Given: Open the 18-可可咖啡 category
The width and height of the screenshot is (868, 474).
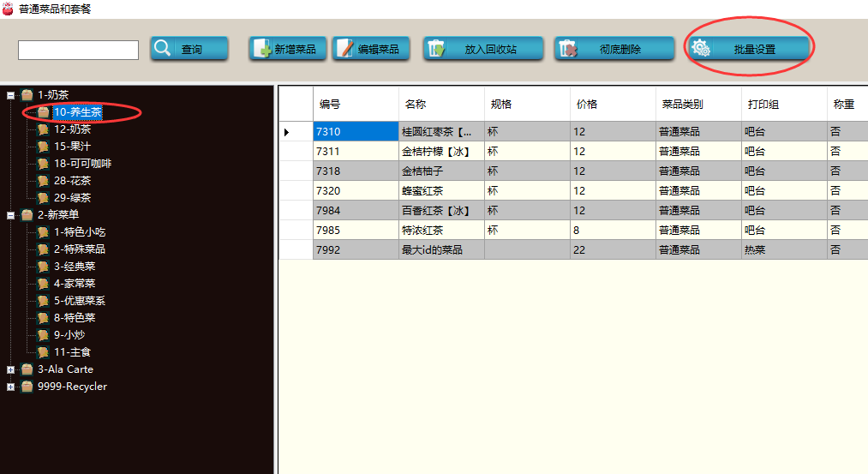Looking at the screenshot, I should [82, 164].
